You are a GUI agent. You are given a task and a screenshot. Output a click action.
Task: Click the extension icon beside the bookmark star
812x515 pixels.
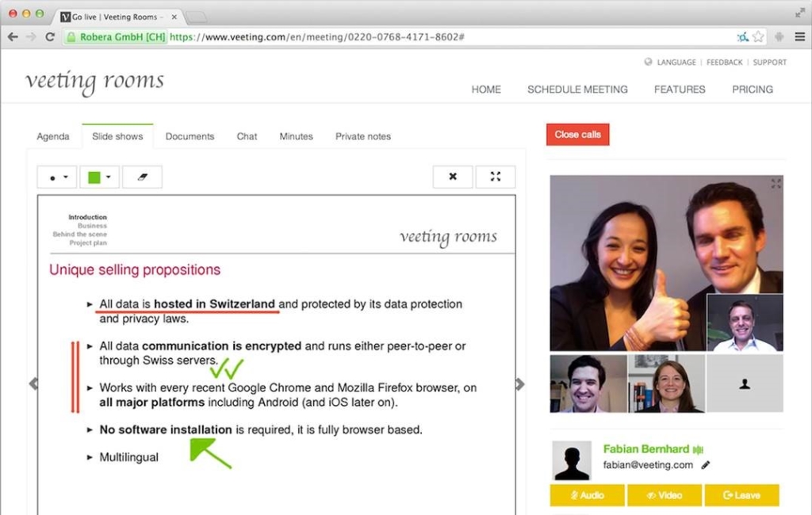pyautogui.click(x=742, y=36)
